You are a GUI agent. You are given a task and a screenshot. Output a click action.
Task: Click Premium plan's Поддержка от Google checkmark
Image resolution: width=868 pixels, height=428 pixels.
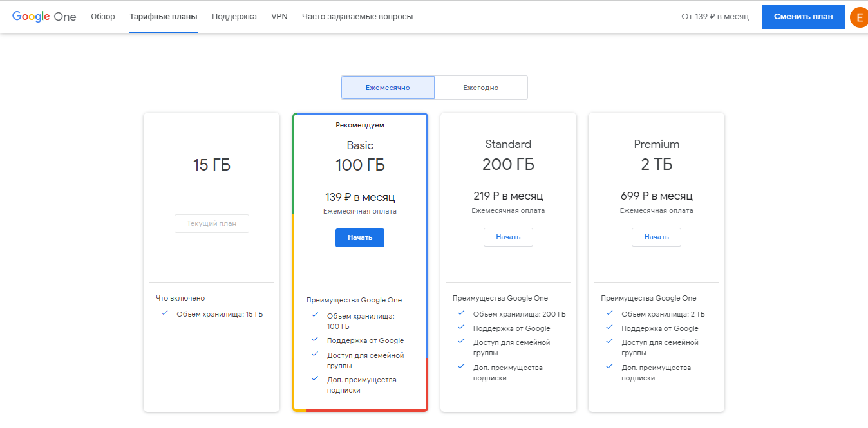pyautogui.click(x=609, y=327)
